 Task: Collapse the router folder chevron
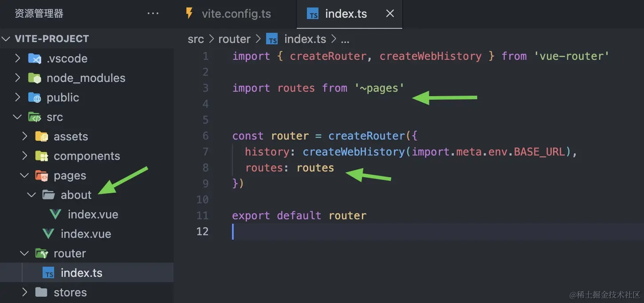[x=25, y=253]
